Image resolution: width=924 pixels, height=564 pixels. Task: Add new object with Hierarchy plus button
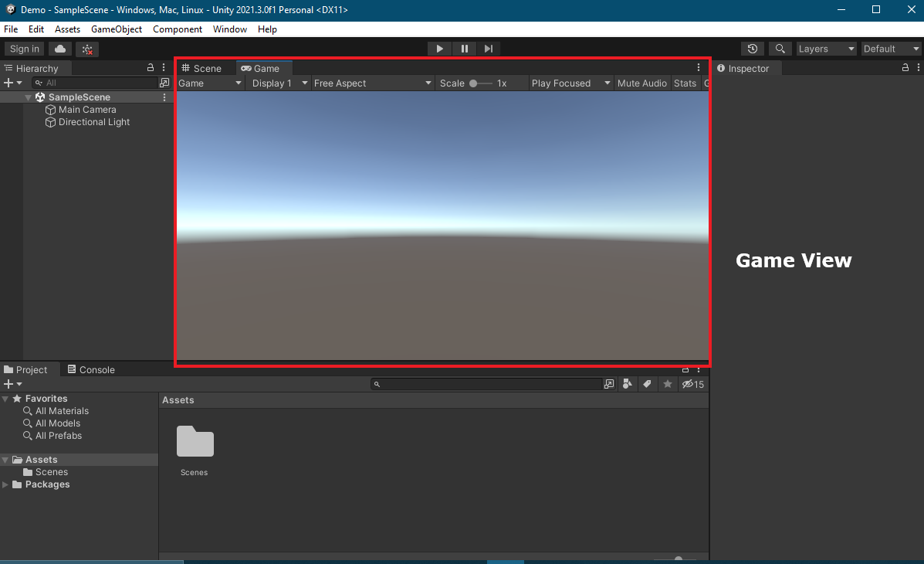tap(12, 83)
